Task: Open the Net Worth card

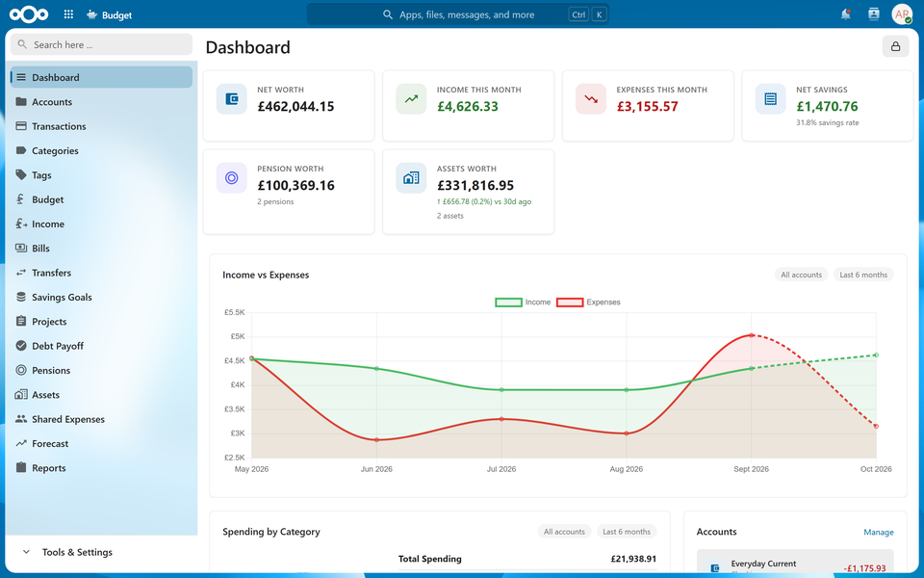Action: [289, 106]
